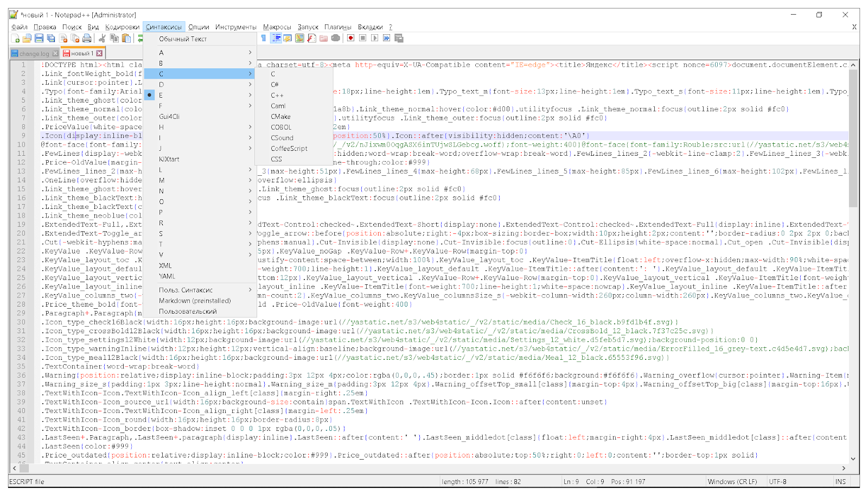Click the vertical scrollbar down arrow
The image size is (868, 496).
pos(853,459)
